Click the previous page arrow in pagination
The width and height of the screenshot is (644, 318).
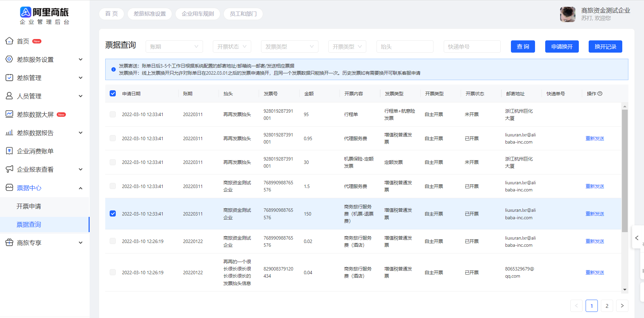click(576, 306)
